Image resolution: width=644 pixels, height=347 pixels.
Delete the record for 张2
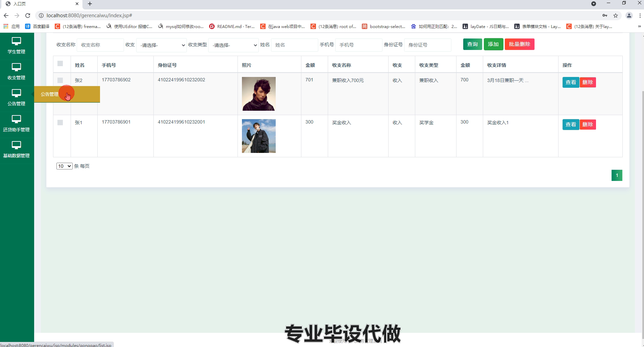pyautogui.click(x=588, y=82)
